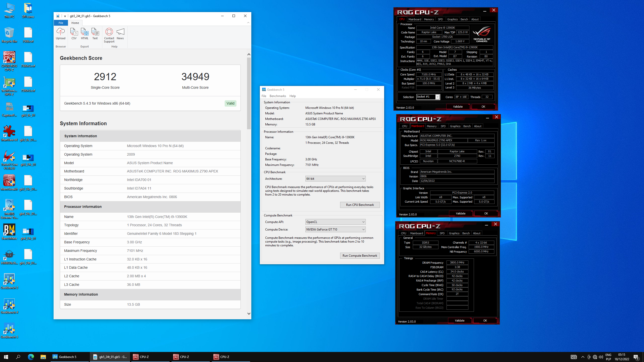Export results as HTML
The image size is (644, 362).
tap(85, 34)
